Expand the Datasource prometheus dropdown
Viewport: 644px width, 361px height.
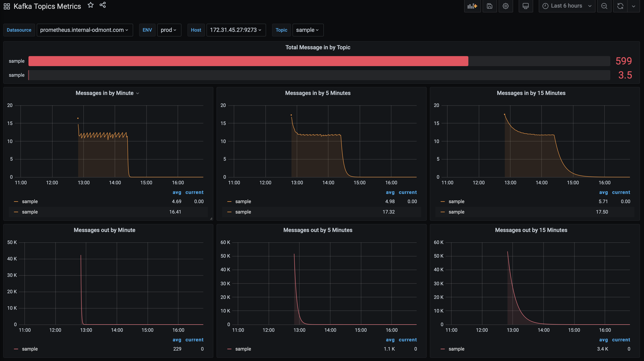tap(84, 30)
